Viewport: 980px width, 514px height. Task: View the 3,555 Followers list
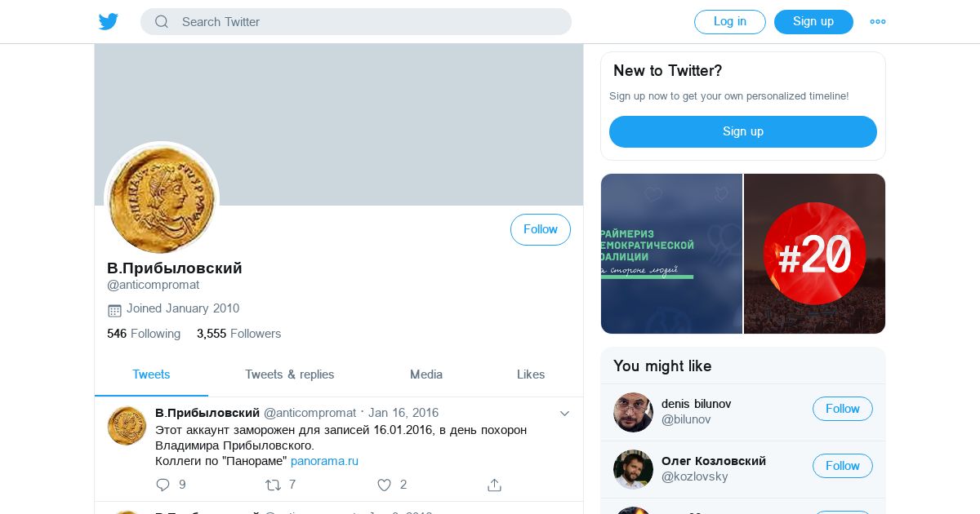238,334
